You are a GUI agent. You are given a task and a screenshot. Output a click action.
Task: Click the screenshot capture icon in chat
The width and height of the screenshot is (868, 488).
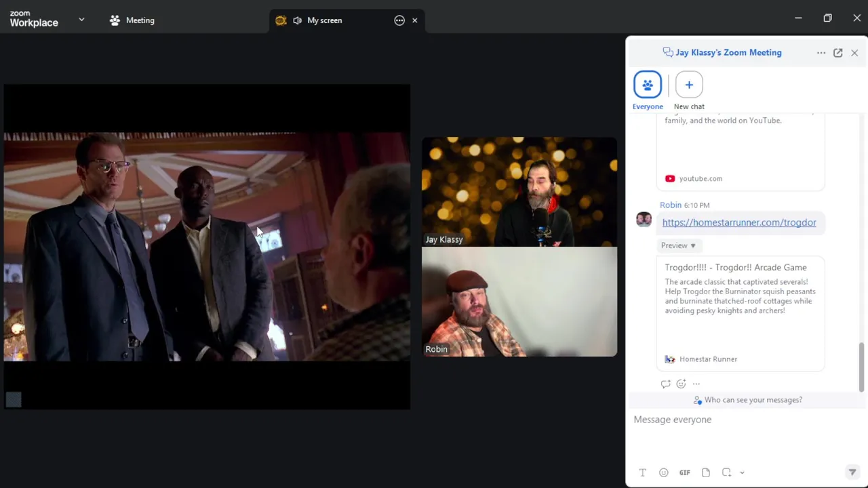point(726,472)
